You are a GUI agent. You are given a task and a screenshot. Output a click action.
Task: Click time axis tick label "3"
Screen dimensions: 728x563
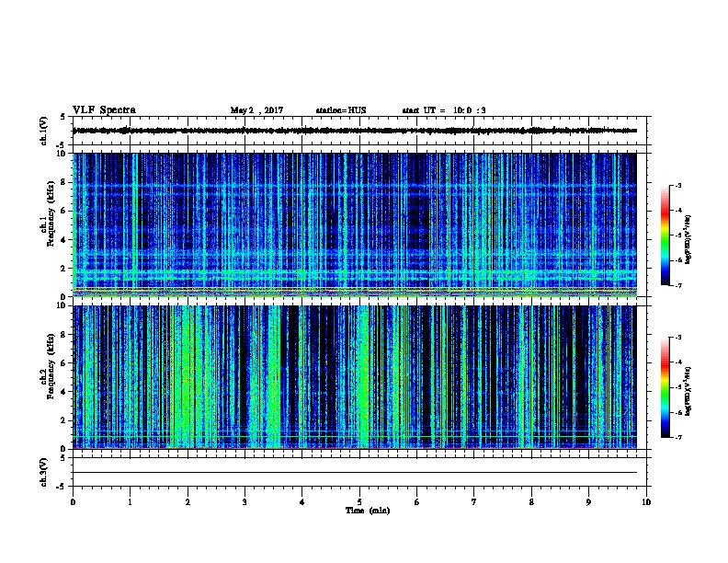pyautogui.click(x=245, y=502)
